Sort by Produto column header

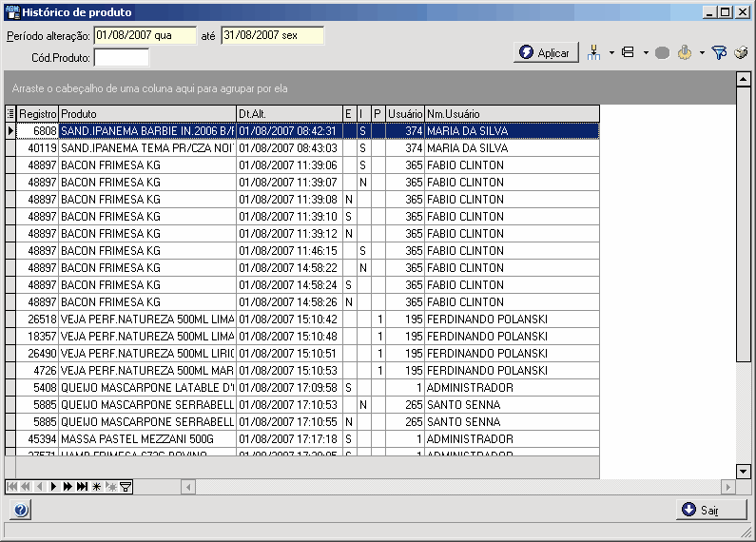147,114
